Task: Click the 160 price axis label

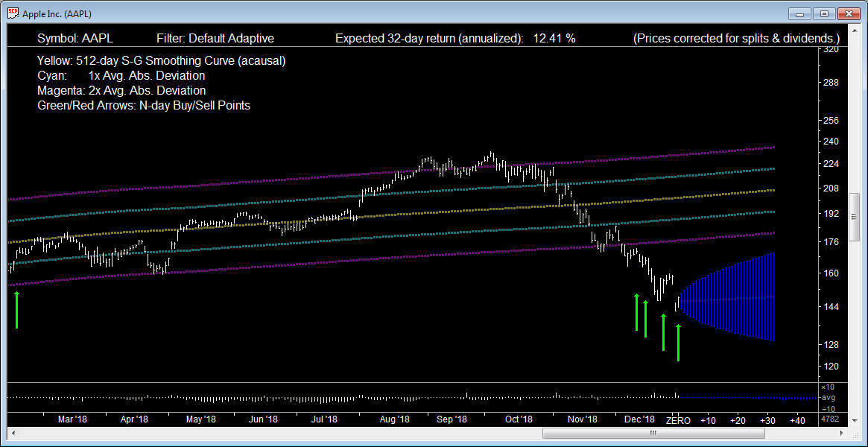Action: 832,273
